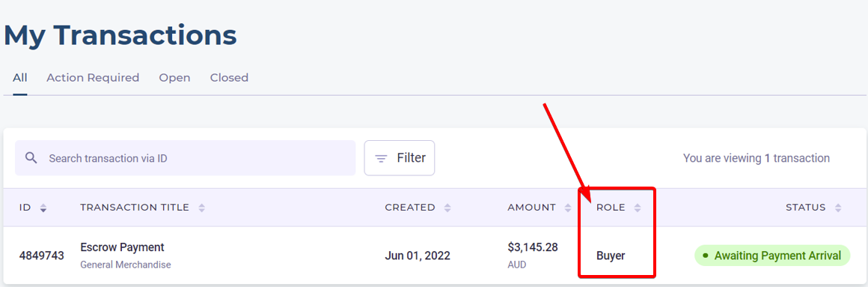Click the search magnifier icon
Screen dimensions: 868x287
click(x=31, y=158)
